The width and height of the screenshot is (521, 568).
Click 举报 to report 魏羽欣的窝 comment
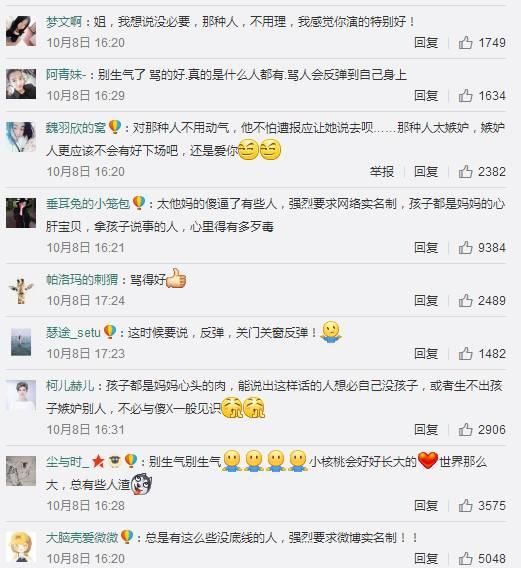pos(382,172)
